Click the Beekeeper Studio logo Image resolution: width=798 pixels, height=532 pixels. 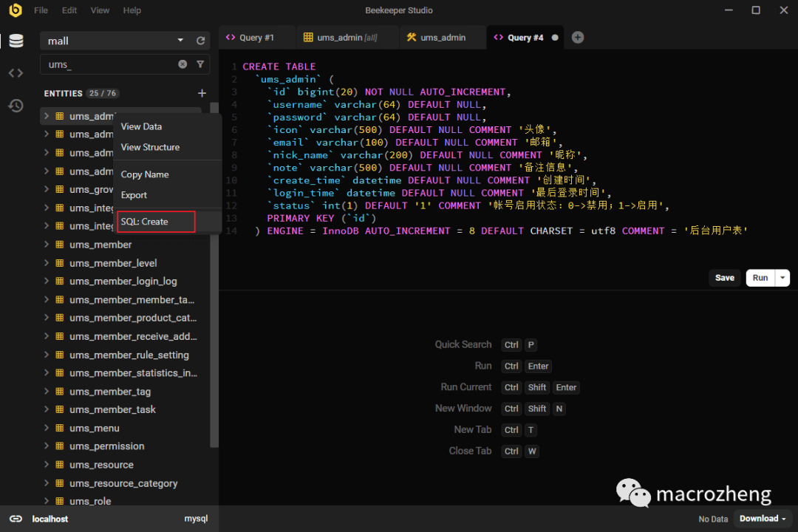[x=16, y=10]
